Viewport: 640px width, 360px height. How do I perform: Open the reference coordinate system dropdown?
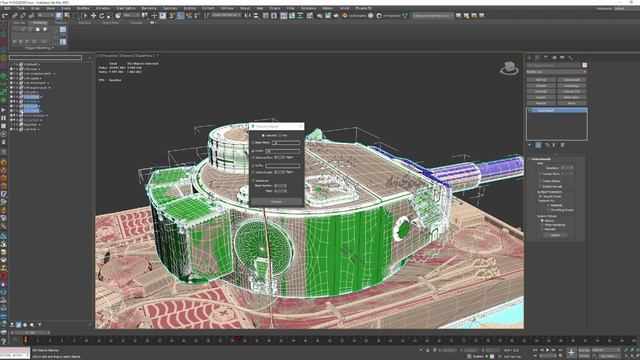[x=131, y=16]
